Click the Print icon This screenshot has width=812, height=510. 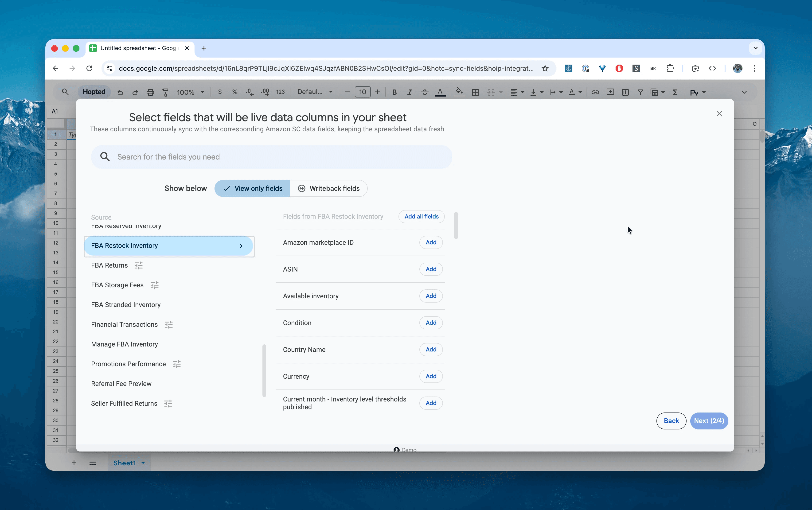(x=150, y=92)
